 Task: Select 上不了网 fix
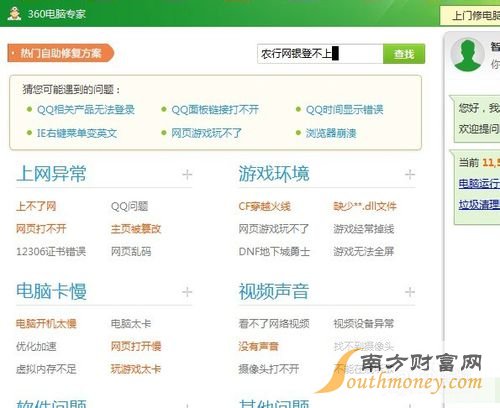(x=36, y=206)
